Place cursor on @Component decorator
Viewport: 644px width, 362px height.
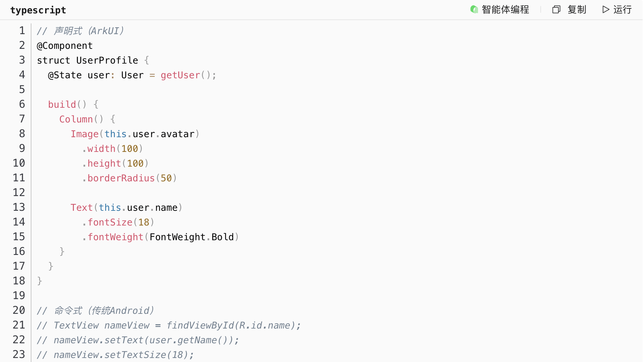[x=65, y=46]
